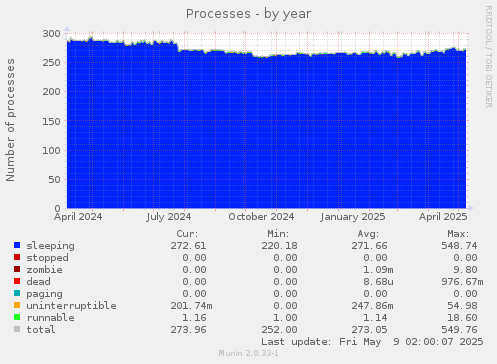The height and width of the screenshot is (364, 497).
Task: Click the green runnable legend swatch
Action: pos(17,317)
